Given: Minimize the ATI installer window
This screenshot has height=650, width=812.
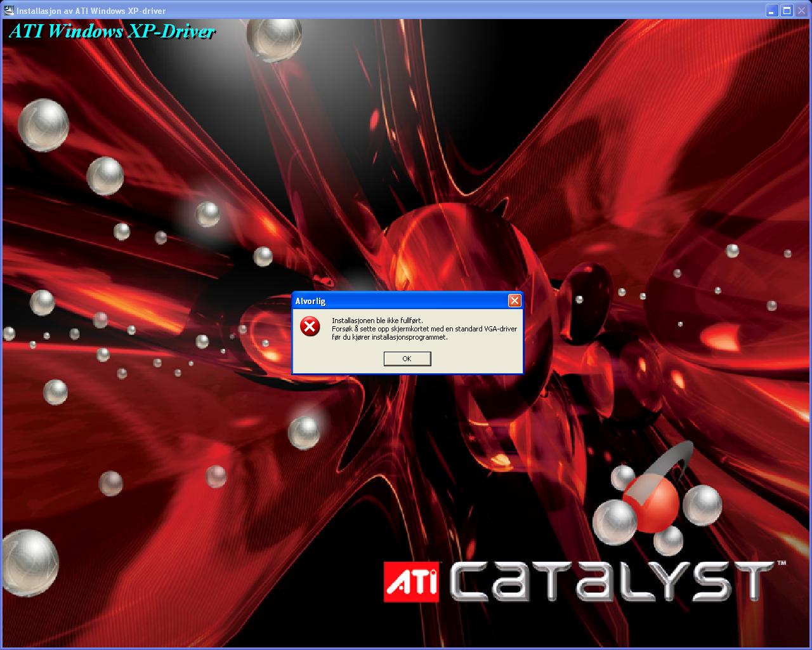Looking at the screenshot, I should tap(771, 10).
